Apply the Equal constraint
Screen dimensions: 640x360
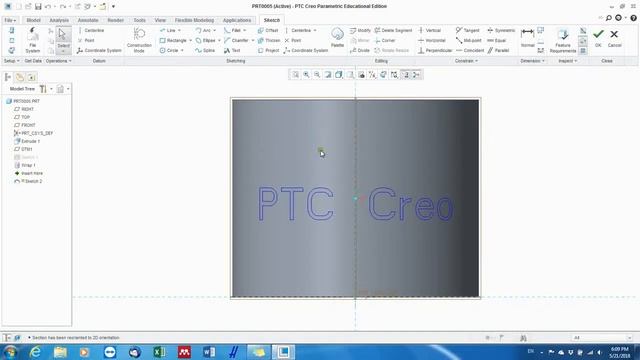(497, 40)
